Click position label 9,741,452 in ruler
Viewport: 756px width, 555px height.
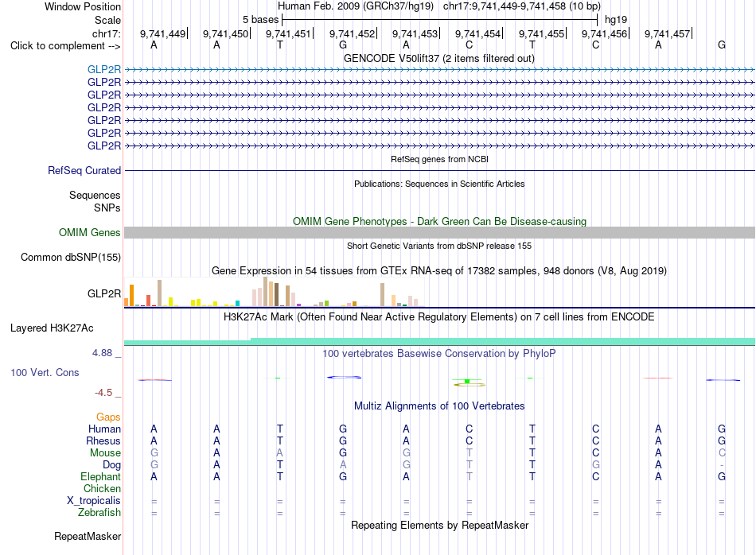click(352, 33)
